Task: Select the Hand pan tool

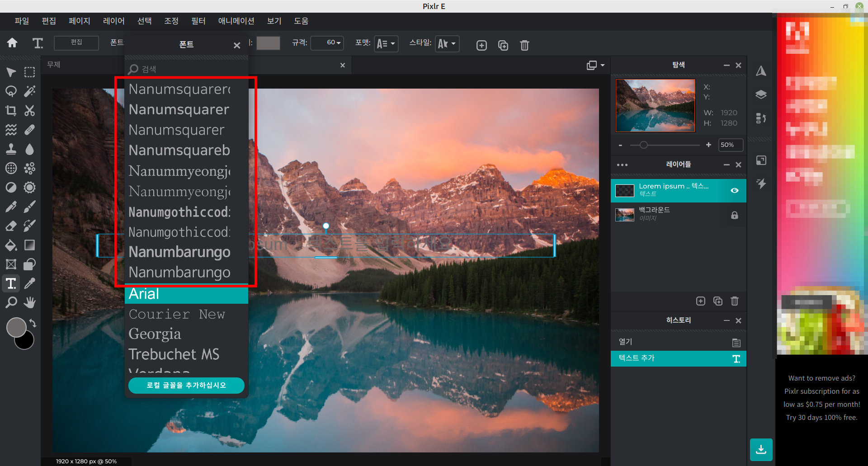Action: click(x=30, y=302)
